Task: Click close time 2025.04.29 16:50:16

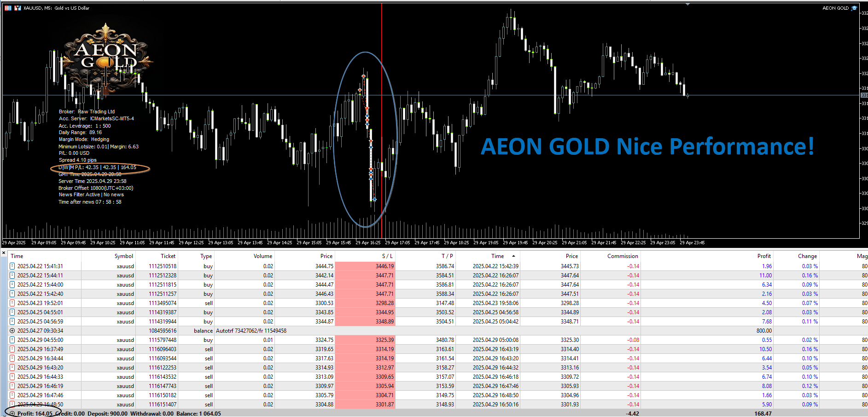Action: 495,405
